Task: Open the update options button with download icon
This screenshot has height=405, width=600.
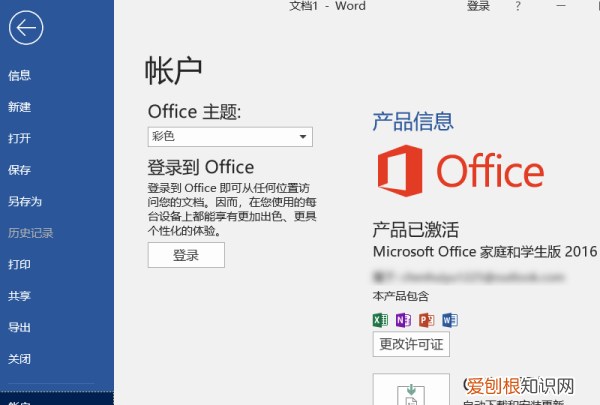Action: (411, 389)
